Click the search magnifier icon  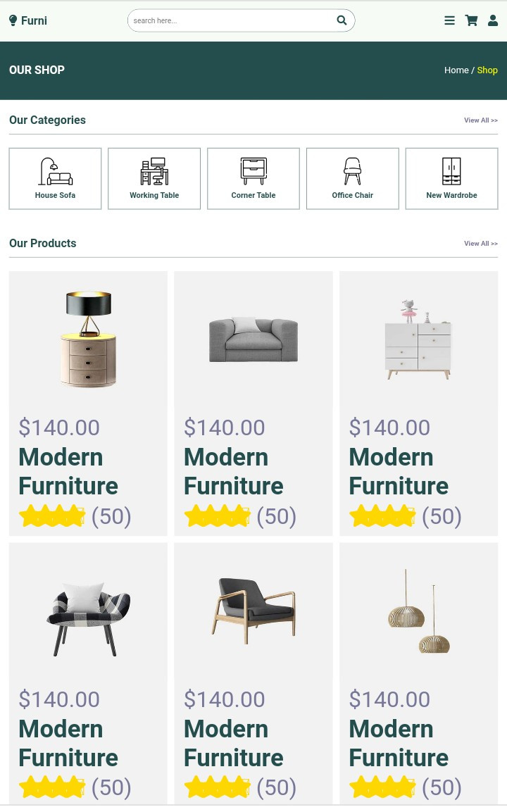click(x=342, y=20)
